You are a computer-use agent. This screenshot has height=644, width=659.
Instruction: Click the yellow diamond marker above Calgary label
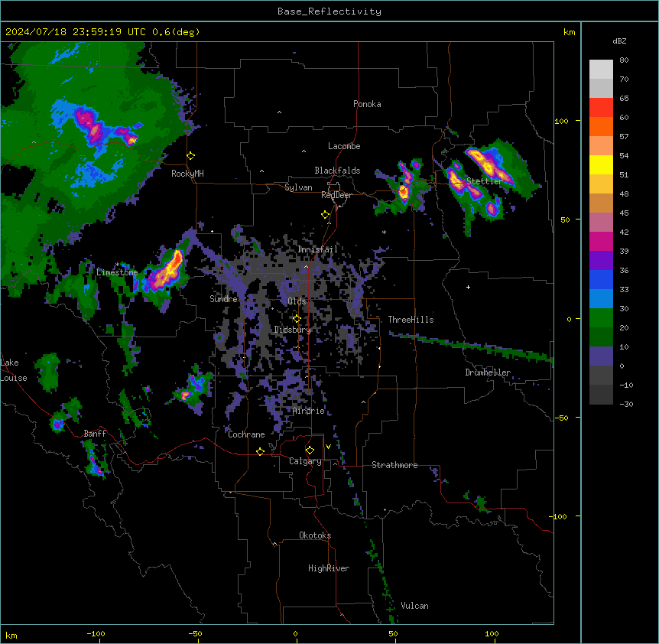[x=310, y=450]
